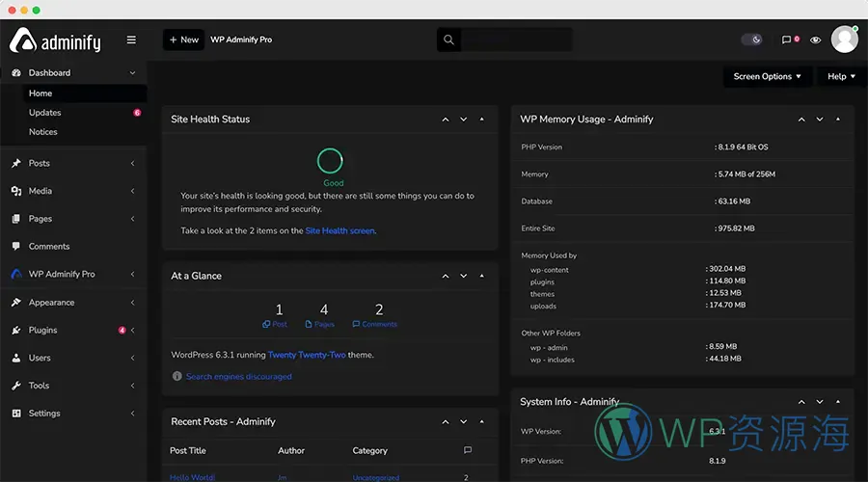868x482 pixels.
Task: Open Screen Options dropdown
Action: pyautogui.click(x=768, y=76)
